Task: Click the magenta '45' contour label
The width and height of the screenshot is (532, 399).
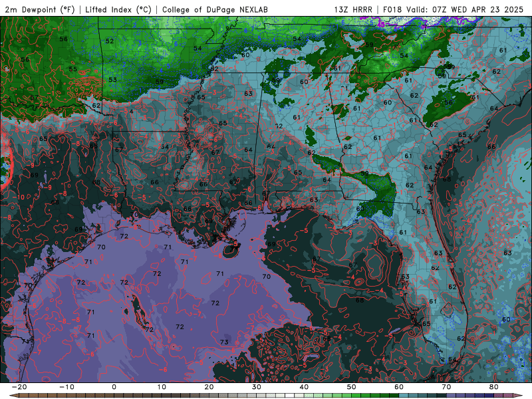Action: (x=381, y=25)
